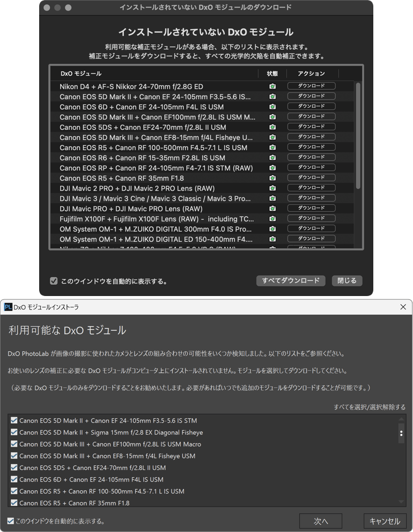The height and width of the screenshot is (532, 413).
Task: Uncheck Canon EOS 6D + EF 24-105mm F4L checkbox
Action: [14, 479]
